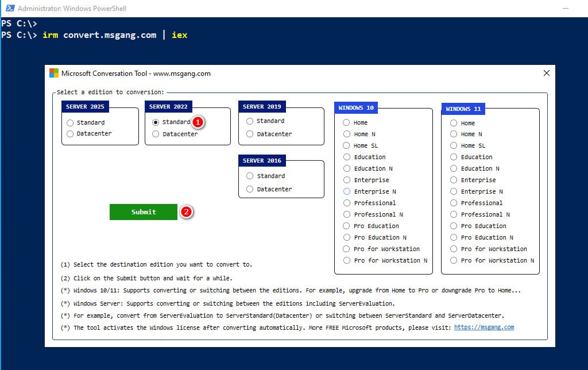588x370 pixels.
Task: Click the note starting 'Windows Server: Supports'
Action: click(227, 303)
